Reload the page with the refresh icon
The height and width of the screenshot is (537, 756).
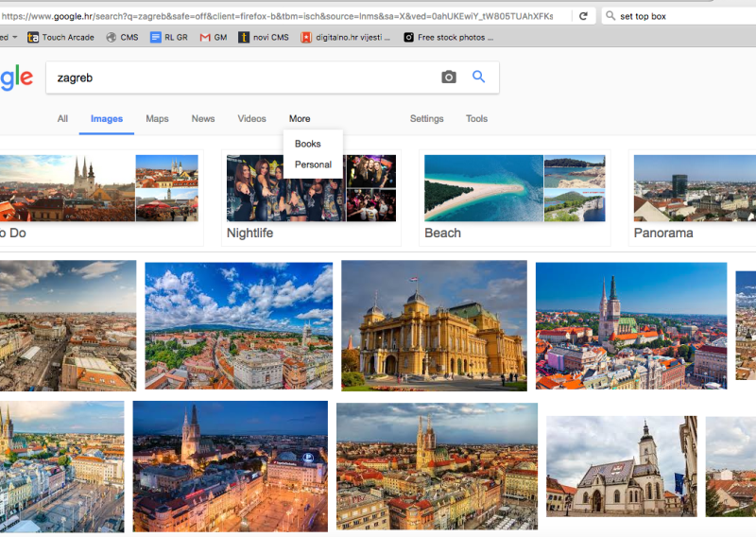pos(583,16)
